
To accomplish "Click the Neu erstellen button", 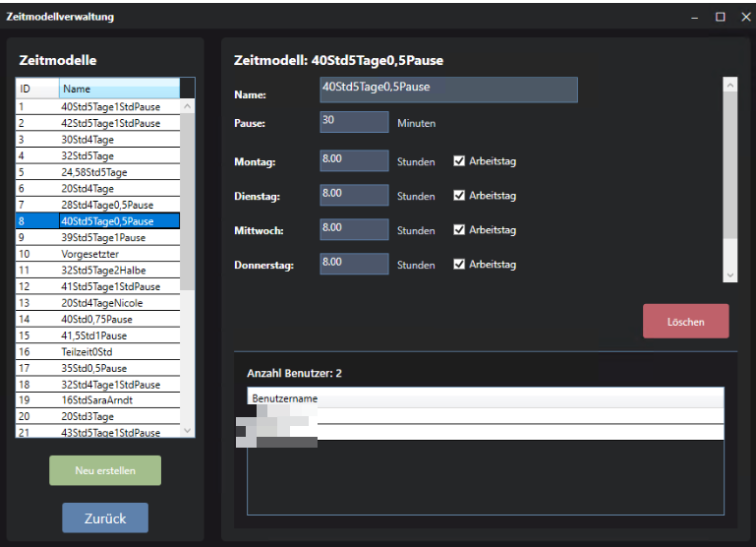I will [x=105, y=470].
